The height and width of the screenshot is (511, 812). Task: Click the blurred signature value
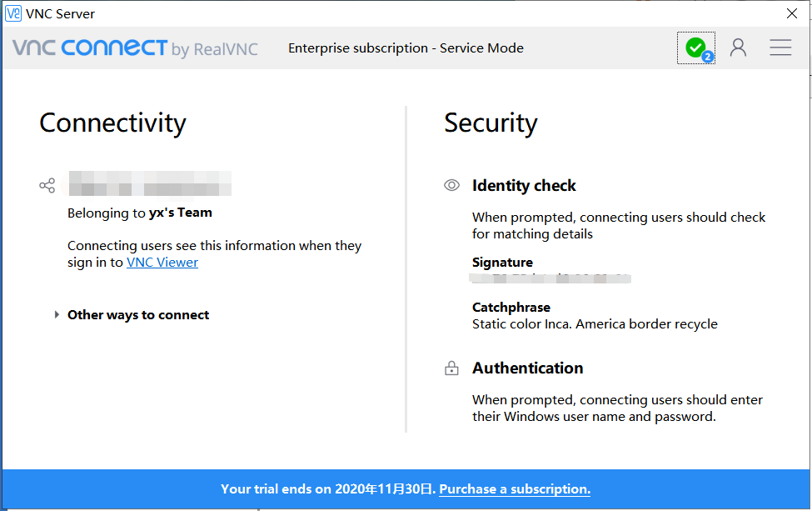(x=550, y=278)
